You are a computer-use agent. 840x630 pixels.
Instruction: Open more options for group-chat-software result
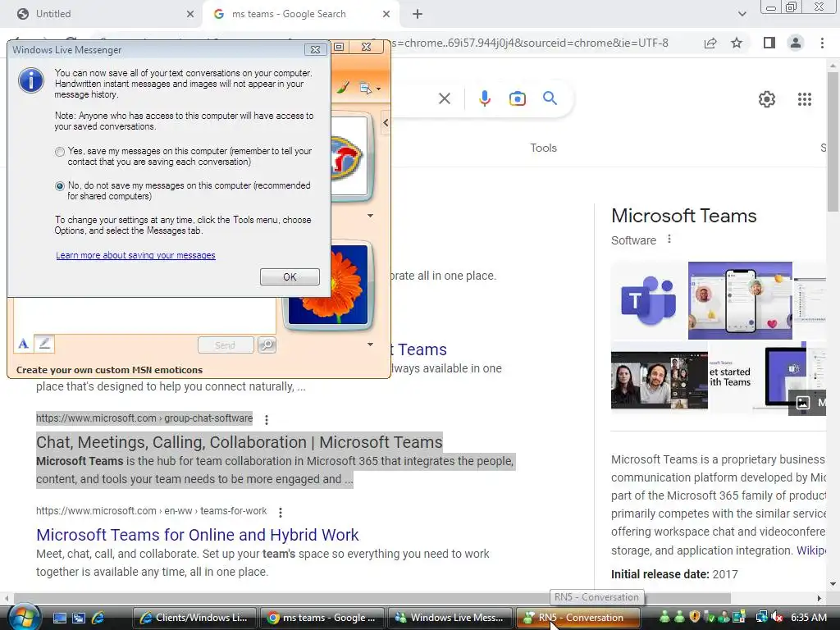pos(267,419)
